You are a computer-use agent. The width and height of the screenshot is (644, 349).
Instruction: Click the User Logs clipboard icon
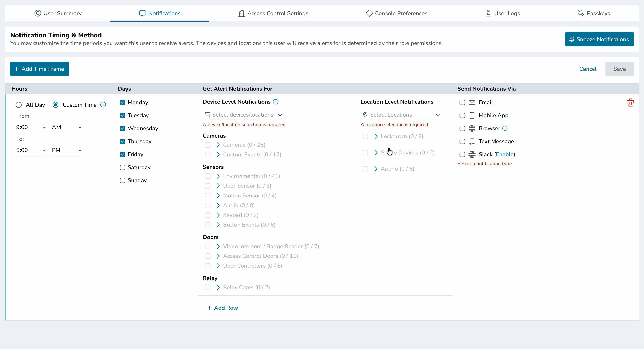(x=488, y=13)
